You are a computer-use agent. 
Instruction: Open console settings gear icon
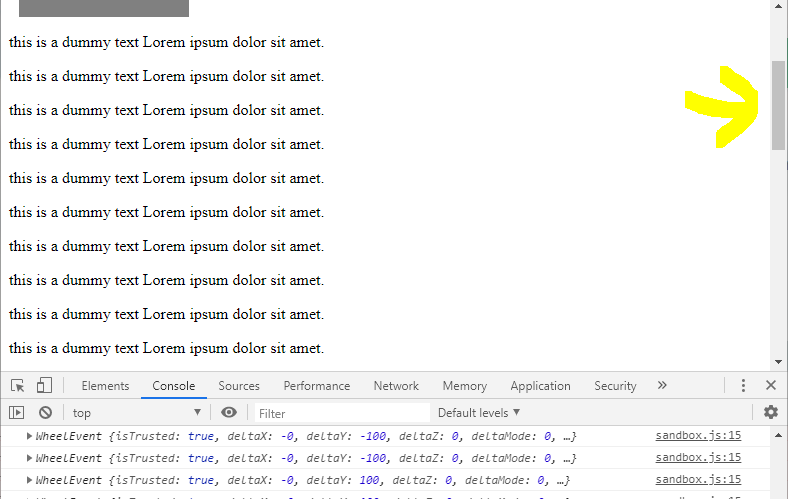(x=770, y=412)
